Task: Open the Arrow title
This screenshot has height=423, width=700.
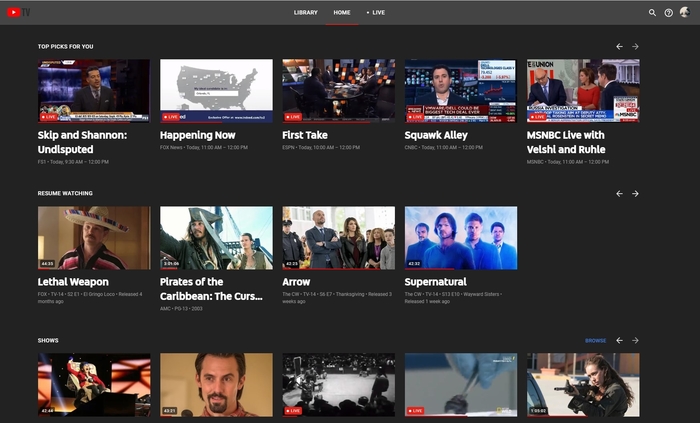Action: 296,282
